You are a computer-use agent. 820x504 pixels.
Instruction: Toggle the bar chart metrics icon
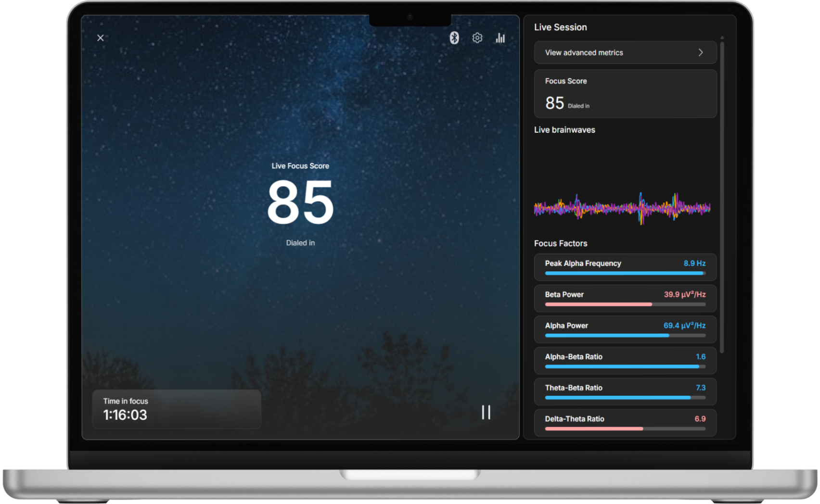(500, 38)
